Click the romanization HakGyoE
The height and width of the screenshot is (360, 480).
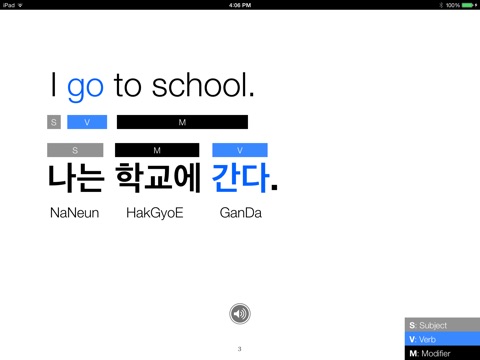coord(155,213)
